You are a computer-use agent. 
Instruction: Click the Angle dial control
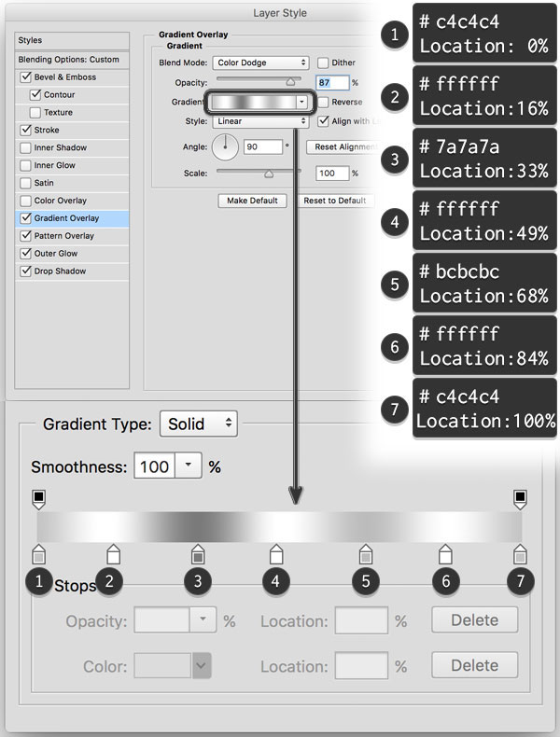point(225,146)
